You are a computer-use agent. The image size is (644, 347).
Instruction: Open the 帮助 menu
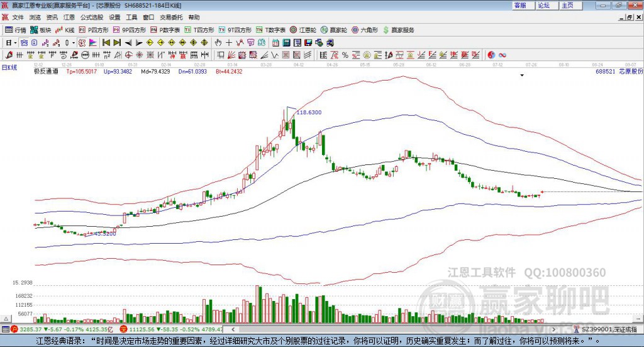click(x=194, y=17)
